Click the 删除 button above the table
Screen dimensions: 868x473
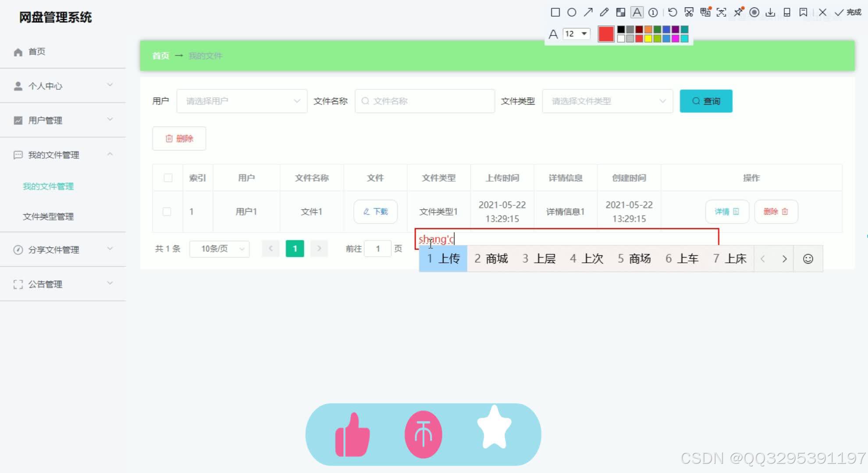(x=179, y=138)
